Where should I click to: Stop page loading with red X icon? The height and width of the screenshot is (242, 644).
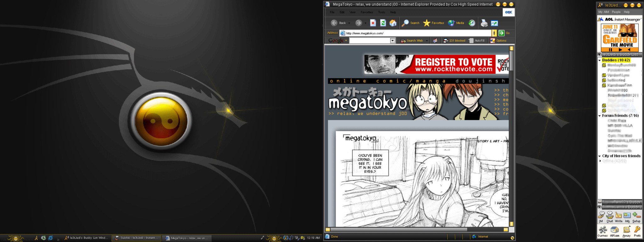tap(373, 23)
